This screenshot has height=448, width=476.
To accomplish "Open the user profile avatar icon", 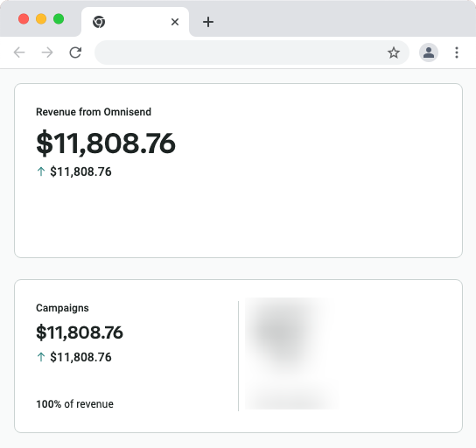I will 429,52.
